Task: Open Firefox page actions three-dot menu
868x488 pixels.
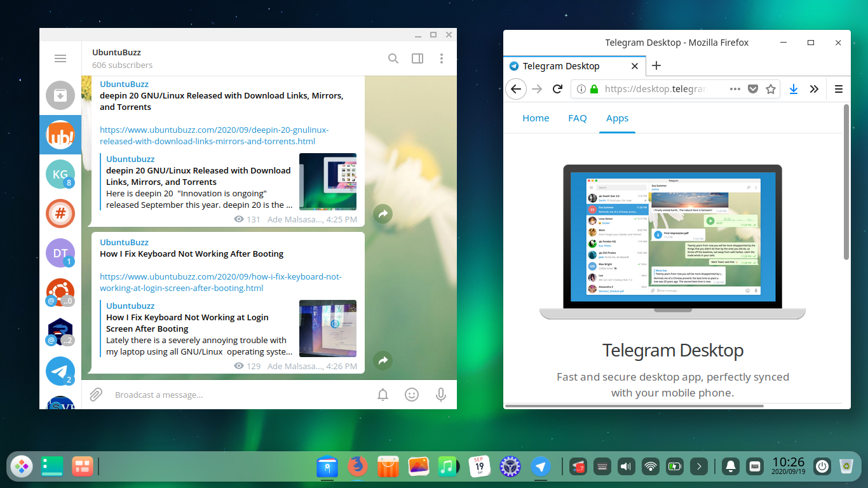Action: pyautogui.click(x=735, y=89)
